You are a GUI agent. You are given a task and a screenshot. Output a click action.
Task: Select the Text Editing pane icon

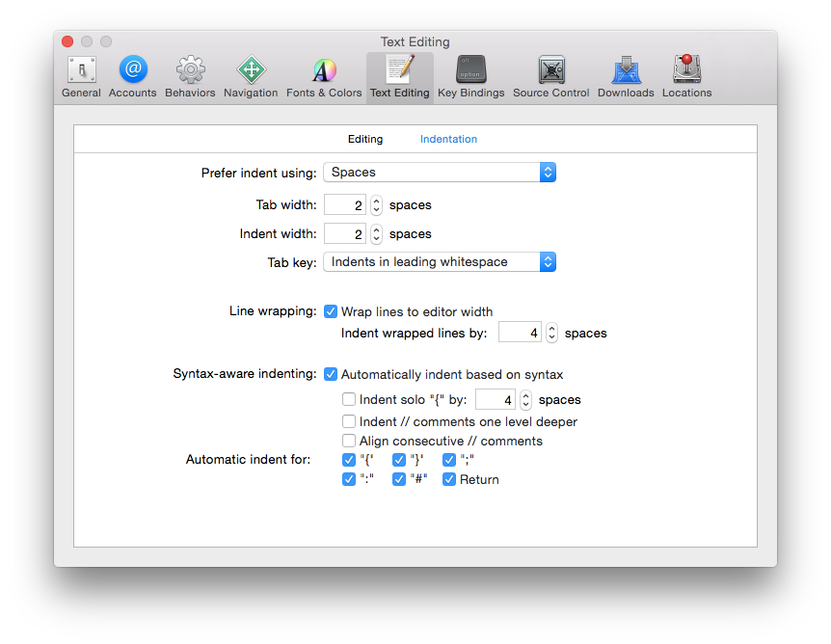click(400, 77)
